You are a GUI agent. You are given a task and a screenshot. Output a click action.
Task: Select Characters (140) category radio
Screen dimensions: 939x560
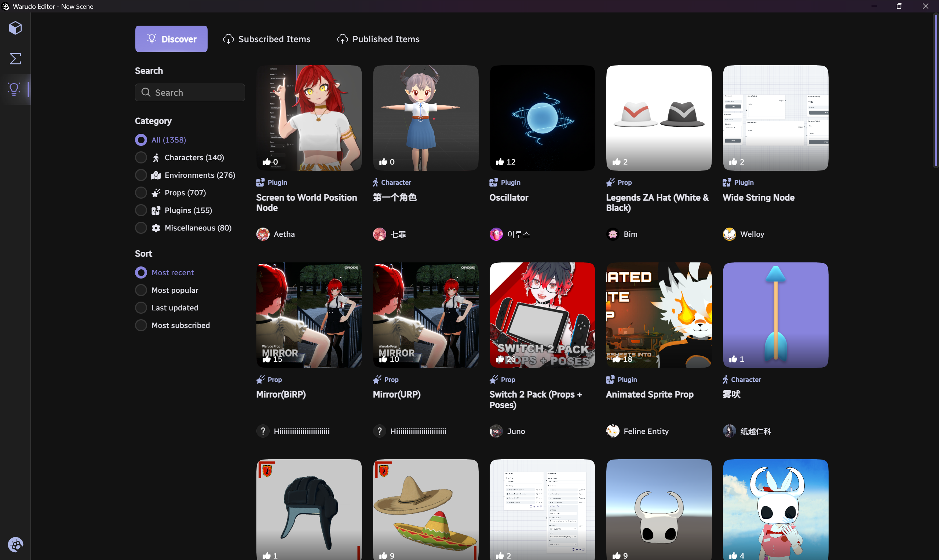[x=141, y=157]
